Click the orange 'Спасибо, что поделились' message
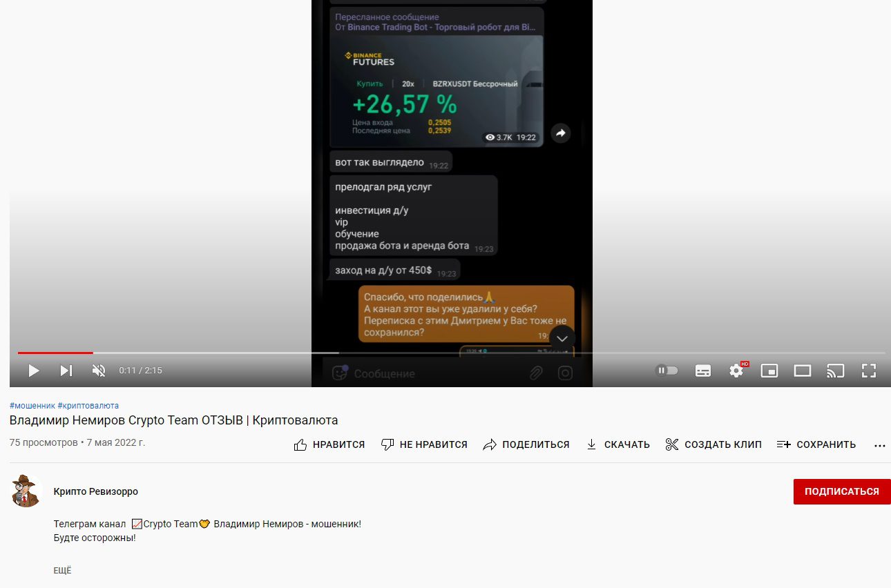Viewport: 891px width, 588px height. [466, 315]
